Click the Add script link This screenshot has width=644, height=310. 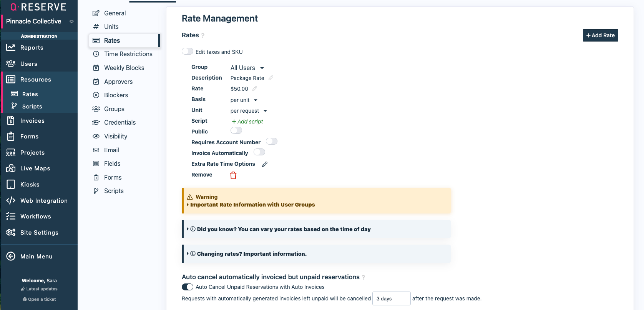[x=248, y=122]
